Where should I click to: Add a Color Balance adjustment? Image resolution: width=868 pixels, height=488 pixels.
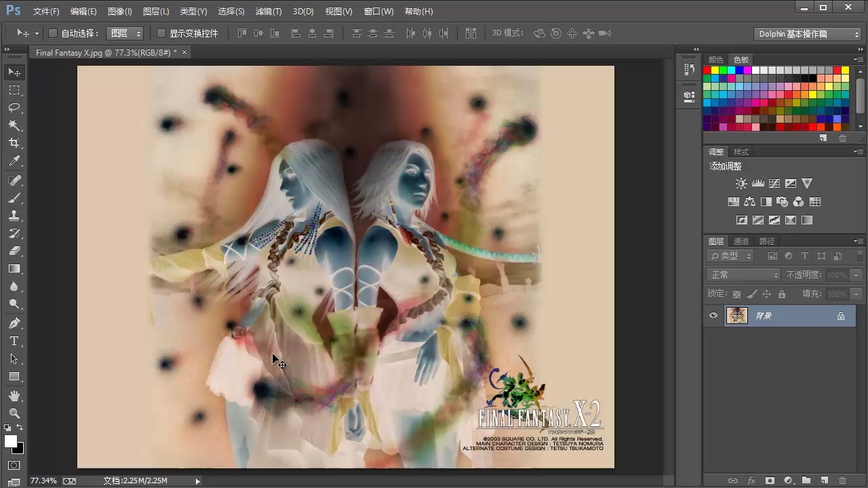(749, 202)
